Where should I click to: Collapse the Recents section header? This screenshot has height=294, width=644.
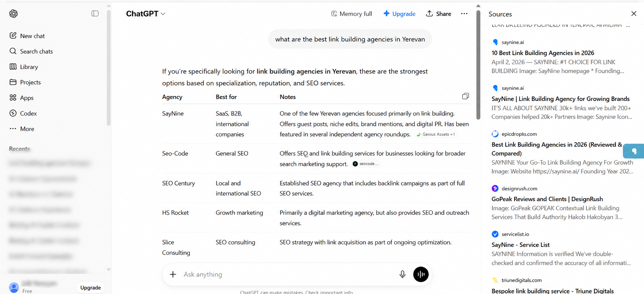coord(19,149)
